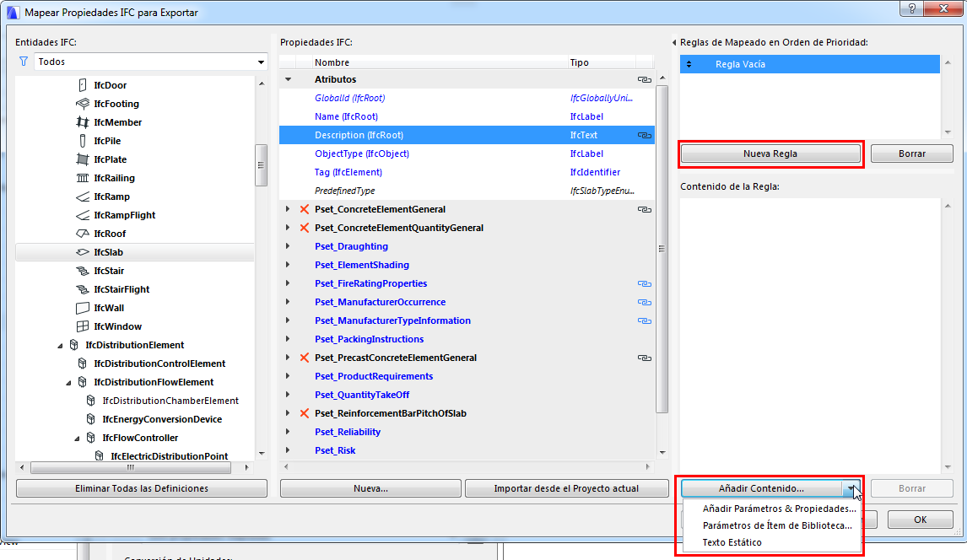
Task: Collapse the Atributos group
Action: (288, 79)
